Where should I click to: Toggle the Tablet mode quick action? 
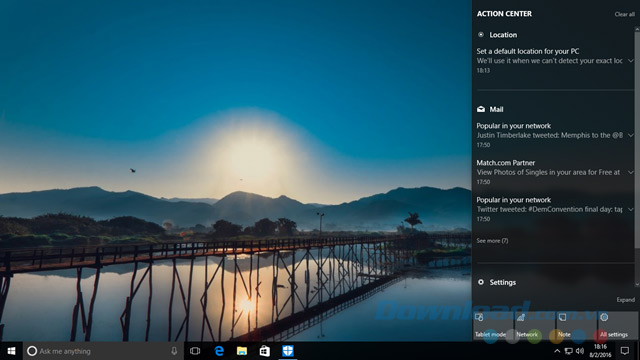[x=493, y=326]
